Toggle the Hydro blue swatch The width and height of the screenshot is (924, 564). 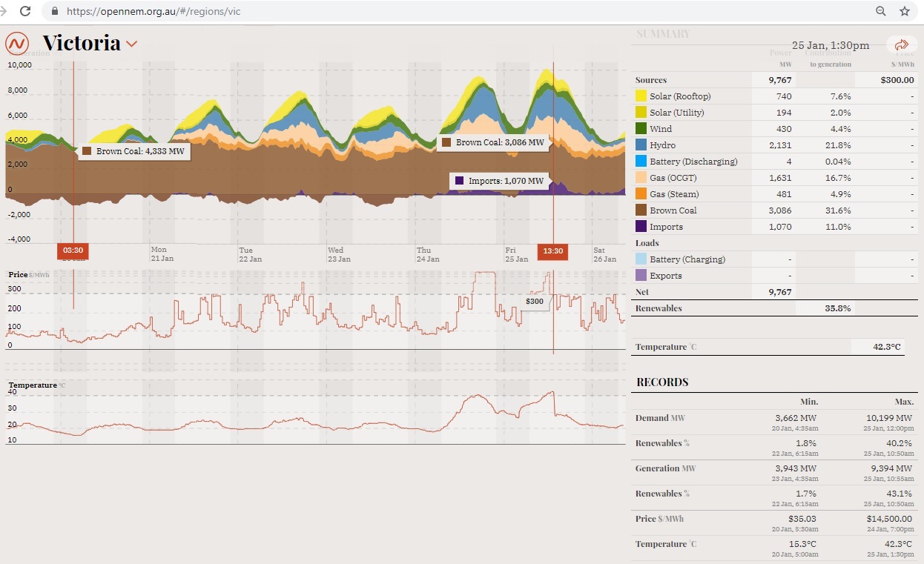point(641,145)
